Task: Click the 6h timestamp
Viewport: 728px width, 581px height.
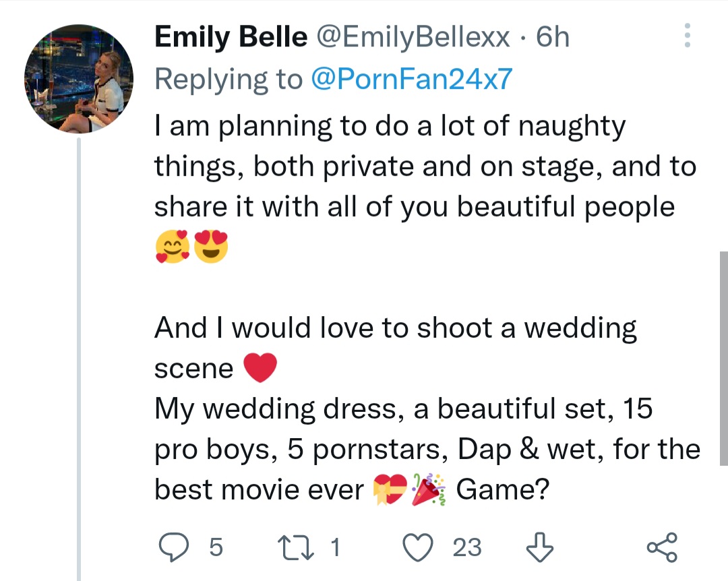Action: click(553, 37)
